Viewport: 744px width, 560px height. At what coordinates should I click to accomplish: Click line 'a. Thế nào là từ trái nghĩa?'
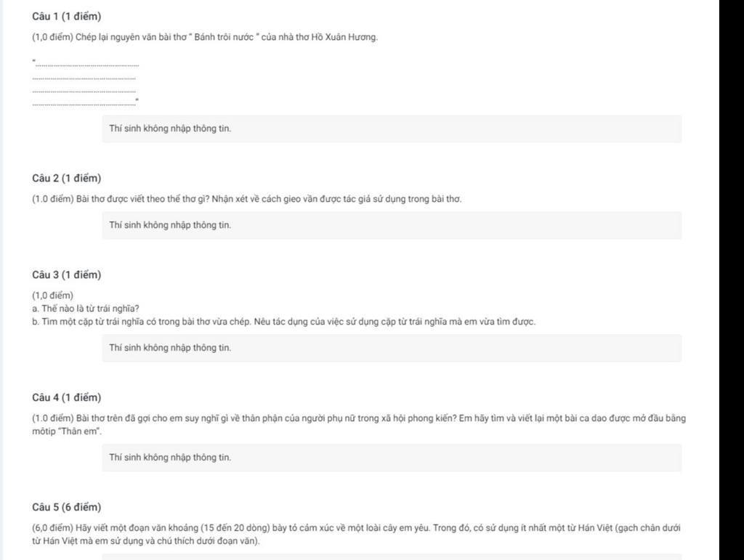pos(86,309)
